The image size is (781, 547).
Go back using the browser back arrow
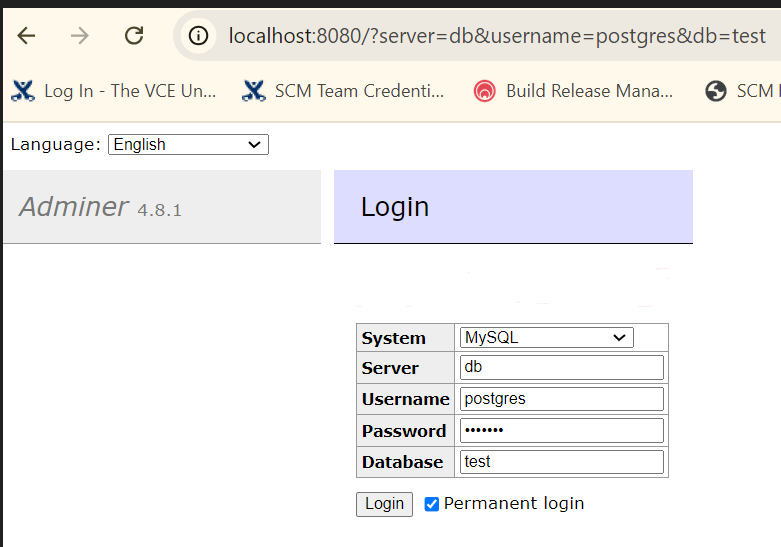[x=26, y=36]
